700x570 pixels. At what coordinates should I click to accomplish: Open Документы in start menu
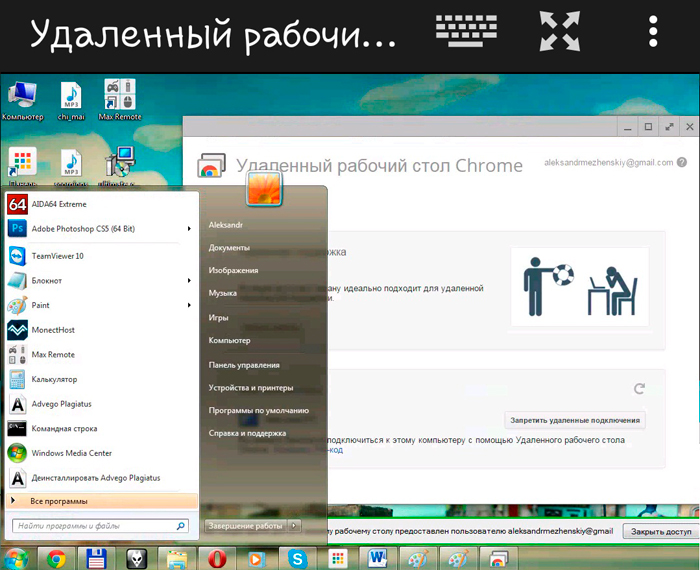[229, 248]
